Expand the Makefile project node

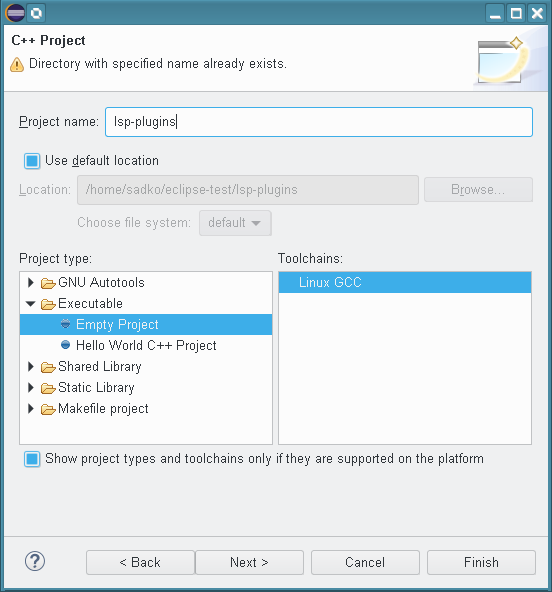pos(31,409)
